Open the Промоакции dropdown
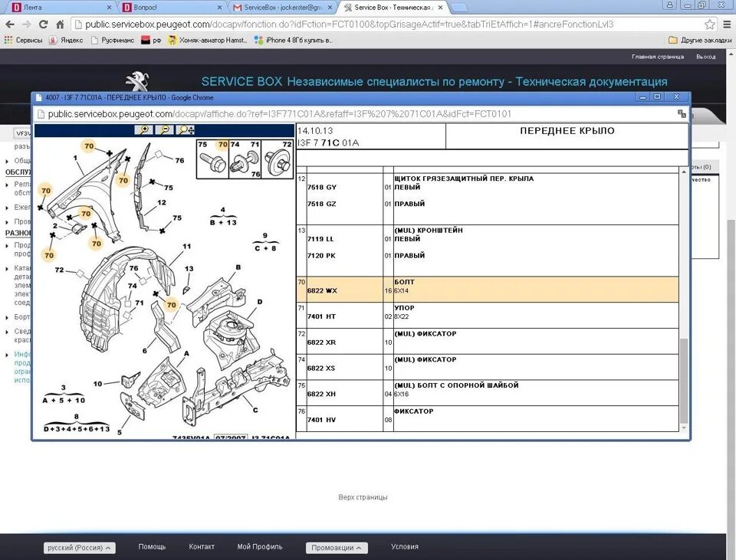 [x=337, y=547]
